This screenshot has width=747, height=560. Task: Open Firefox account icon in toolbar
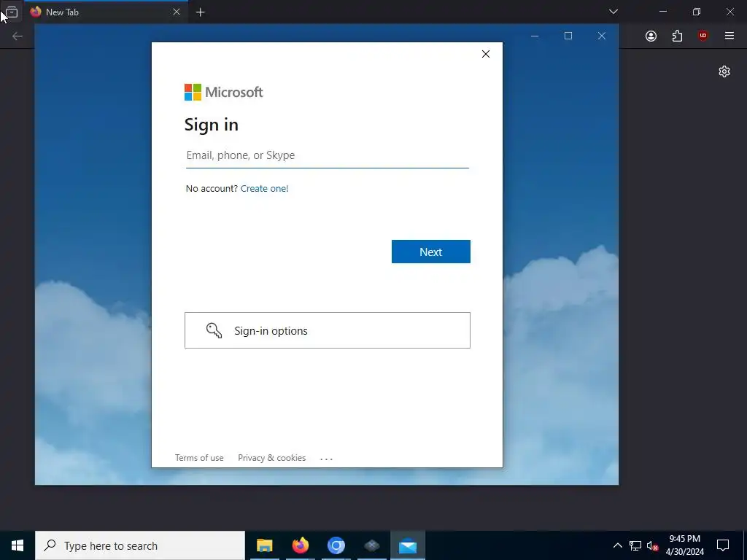[x=651, y=36]
